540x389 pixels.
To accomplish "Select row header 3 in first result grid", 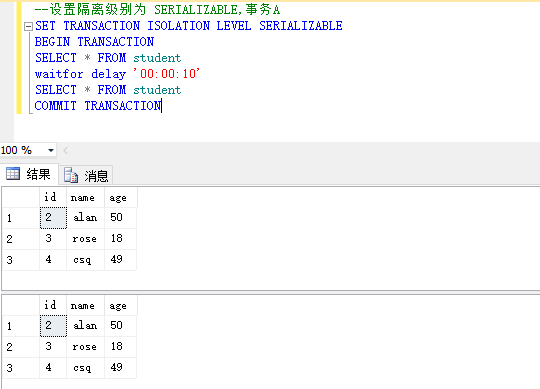I will pyautogui.click(x=21, y=260).
